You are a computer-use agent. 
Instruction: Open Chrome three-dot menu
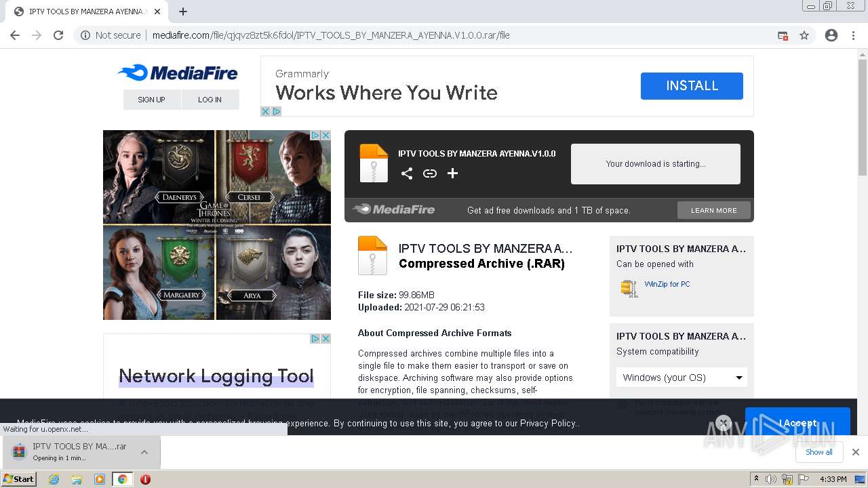pos(853,35)
